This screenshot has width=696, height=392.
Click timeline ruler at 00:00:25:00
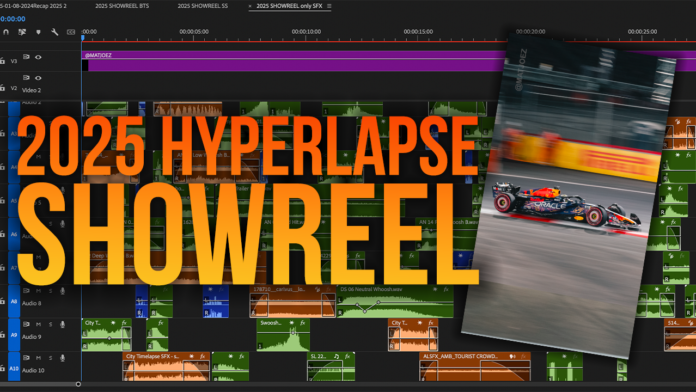[x=642, y=32]
